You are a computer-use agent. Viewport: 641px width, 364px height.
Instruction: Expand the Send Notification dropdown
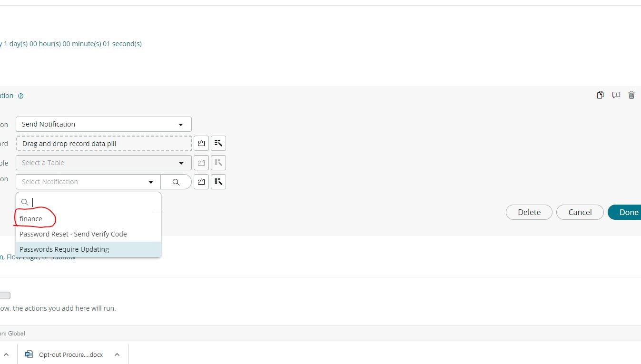click(x=104, y=124)
